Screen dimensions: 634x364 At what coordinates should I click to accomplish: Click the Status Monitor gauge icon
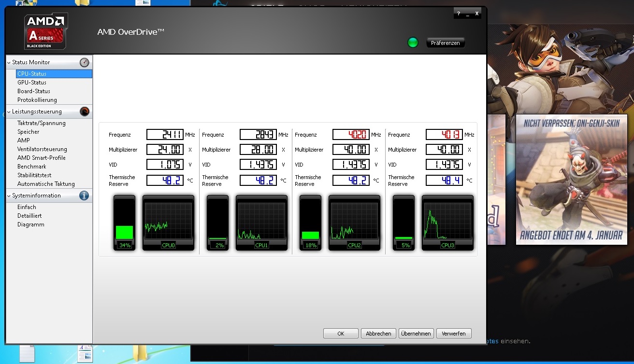click(85, 62)
